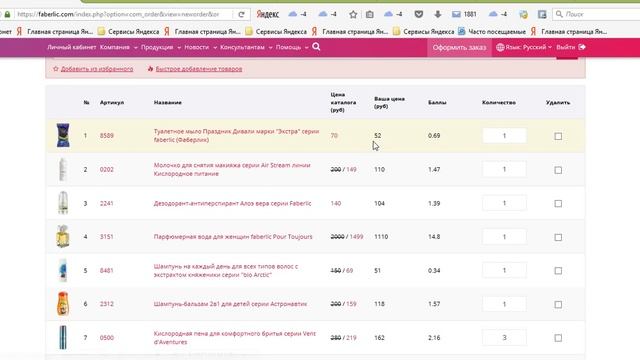The image size is (640, 360).
Task: Open product link Дезодорант-антиперспирант Алоэ вера
Action: [x=232, y=203]
